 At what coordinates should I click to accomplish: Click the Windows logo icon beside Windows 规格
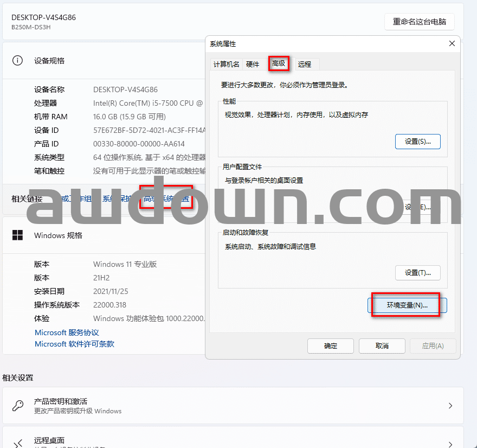click(18, 235)
